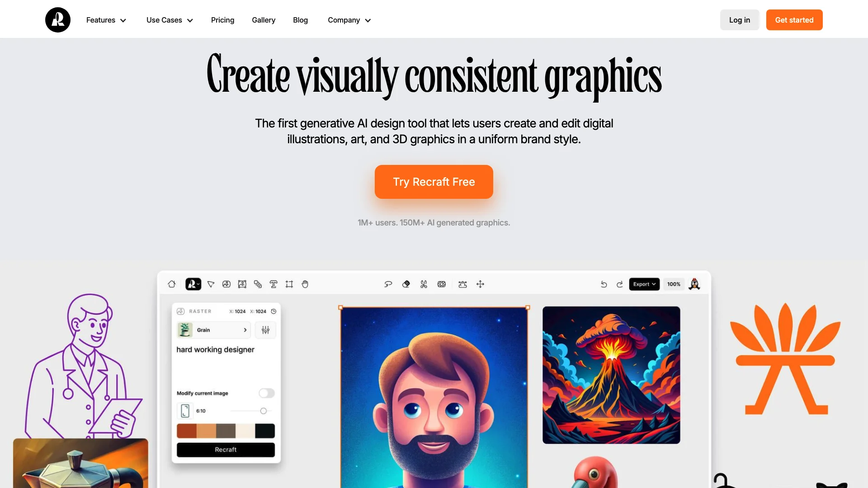Select the Recraft logo/stamp tool
The image size is (868, 488).
[x=192, y=284]
